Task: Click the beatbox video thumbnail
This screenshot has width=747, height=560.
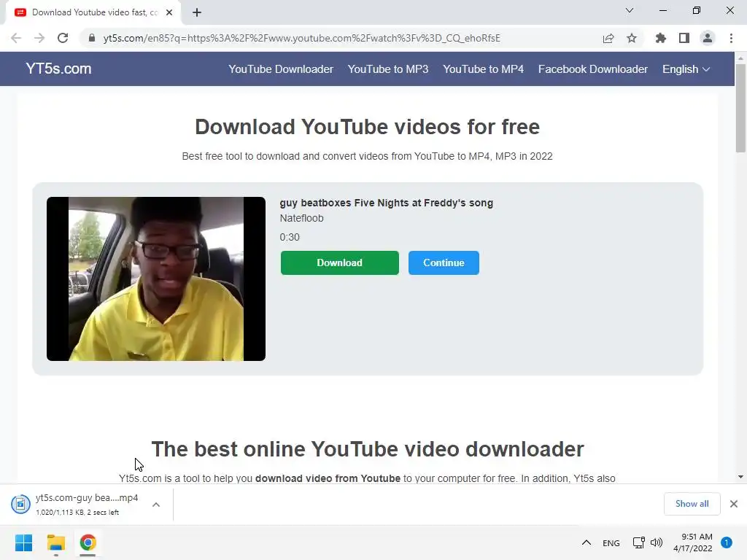Action: click(x=156, y=279)
